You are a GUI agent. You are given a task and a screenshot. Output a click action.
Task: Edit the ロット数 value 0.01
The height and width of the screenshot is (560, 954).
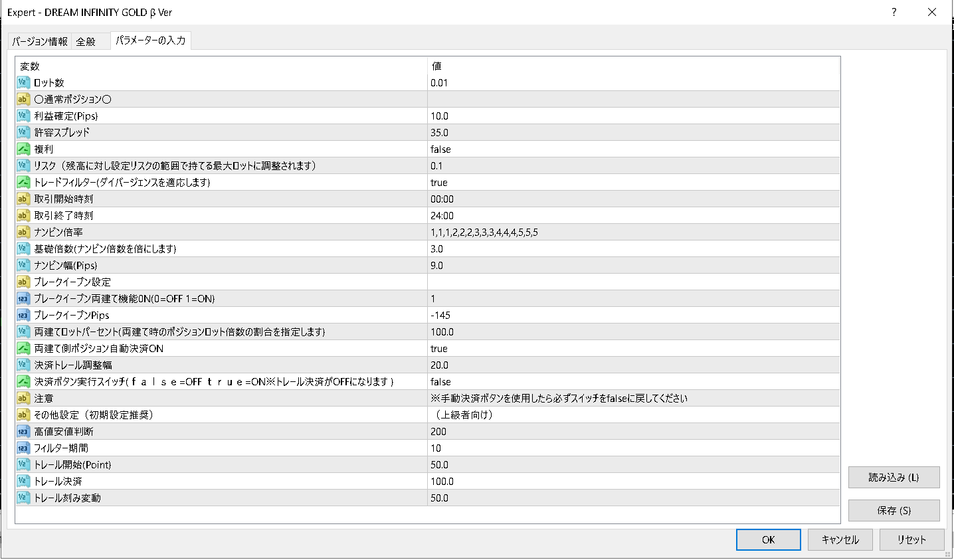pyautogui.click(x=439, y=82)
